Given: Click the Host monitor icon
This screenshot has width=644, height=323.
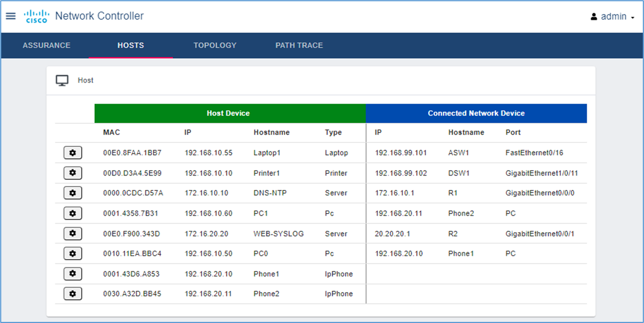Looking at the screenshot, I should (x=61, y=80).
